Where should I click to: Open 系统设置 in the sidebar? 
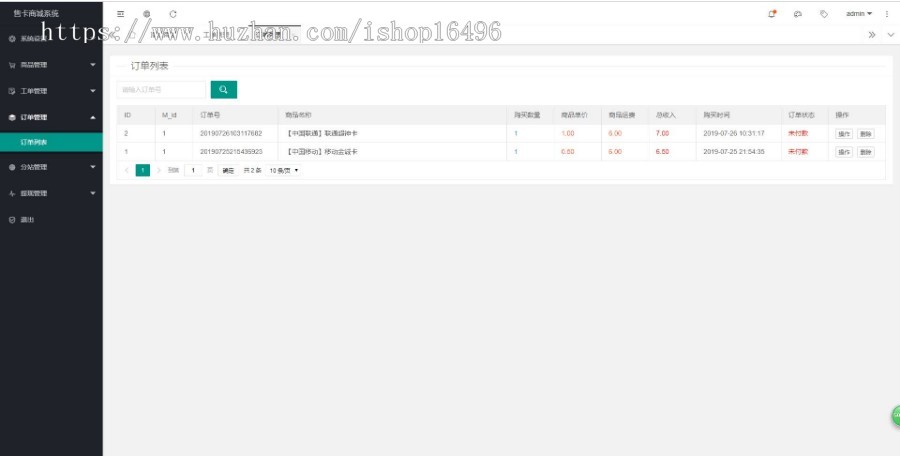(33, 38)
